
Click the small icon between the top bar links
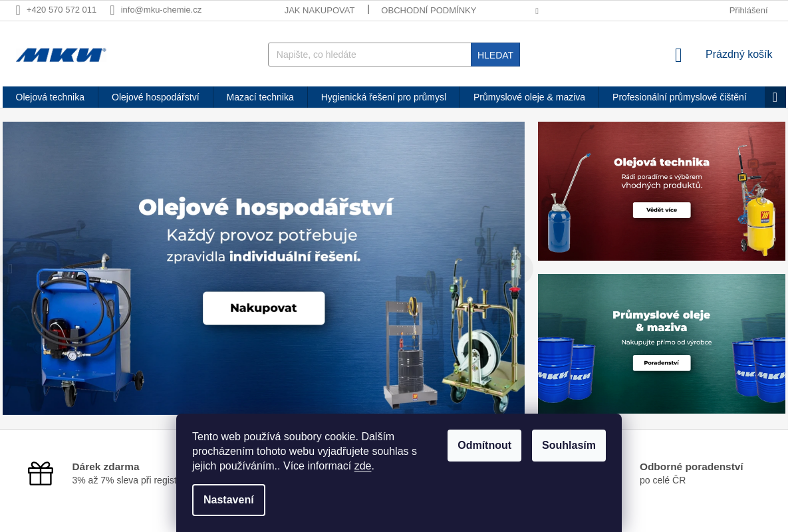coord(537,11)
